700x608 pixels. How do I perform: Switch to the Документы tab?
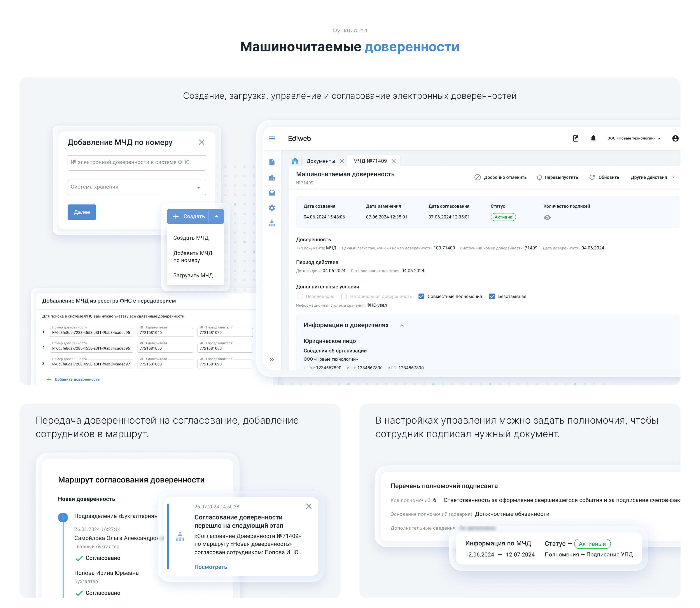click(320, 161)
